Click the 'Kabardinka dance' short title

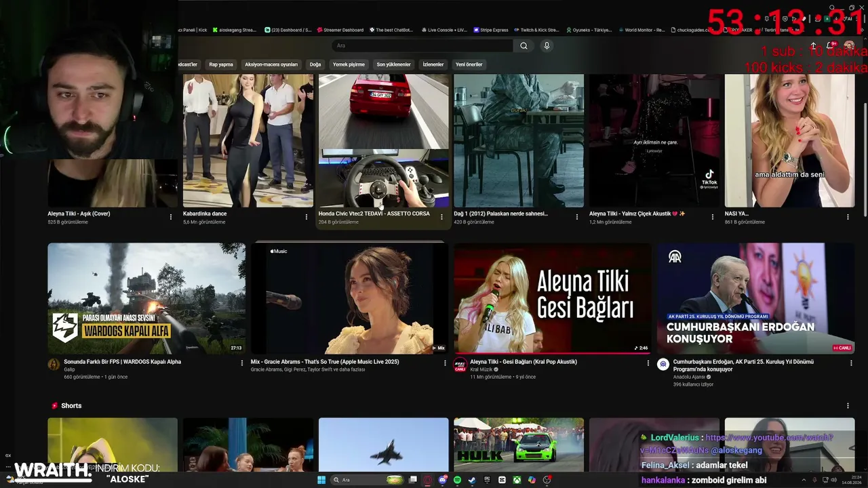tap(205, 213)
